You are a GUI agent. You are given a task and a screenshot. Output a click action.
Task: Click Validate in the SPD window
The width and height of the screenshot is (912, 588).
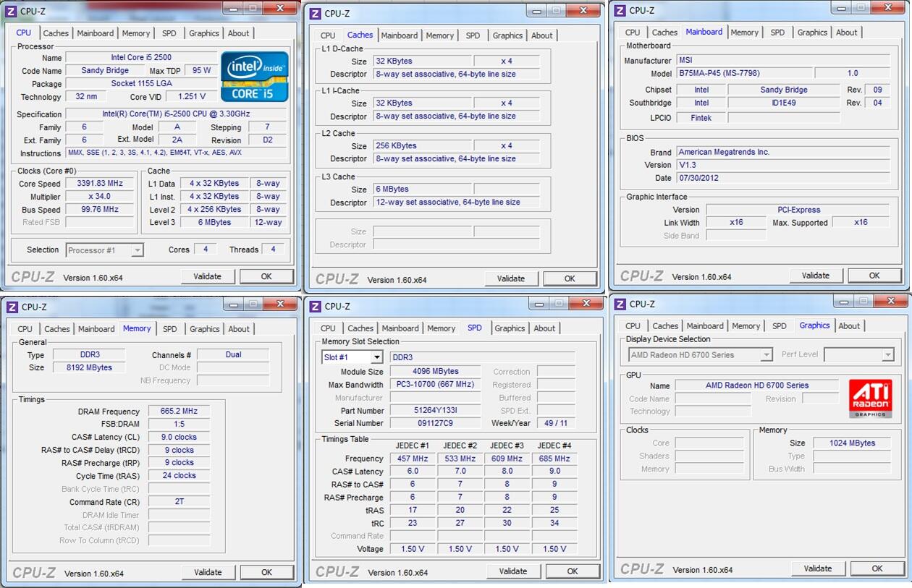[x=513, y=571]
